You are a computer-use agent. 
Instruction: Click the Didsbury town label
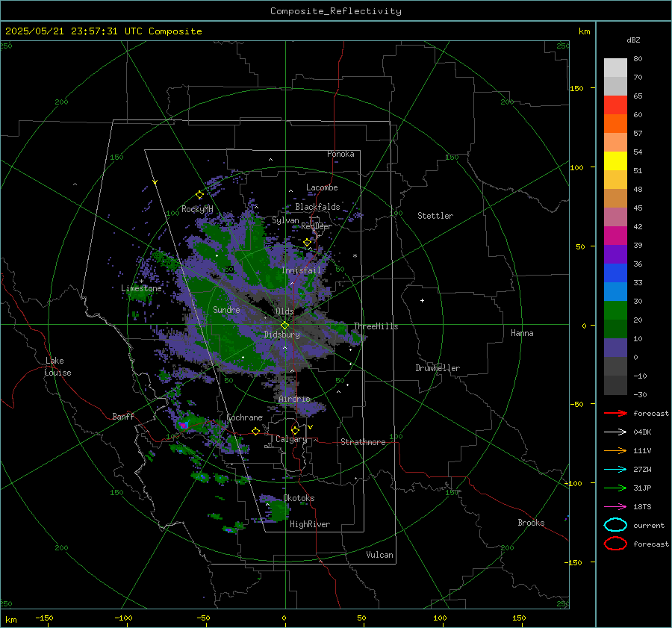click(281, 335)
